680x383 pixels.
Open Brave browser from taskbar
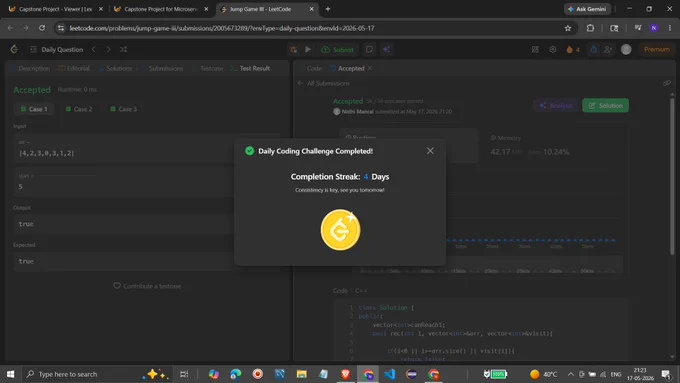pyautogui.click(x=345, y=374)
